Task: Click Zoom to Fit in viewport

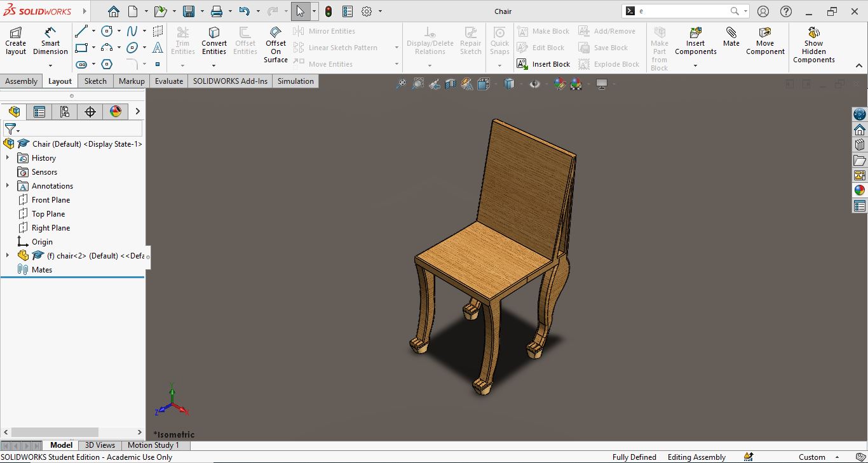Action: [401, 84]
